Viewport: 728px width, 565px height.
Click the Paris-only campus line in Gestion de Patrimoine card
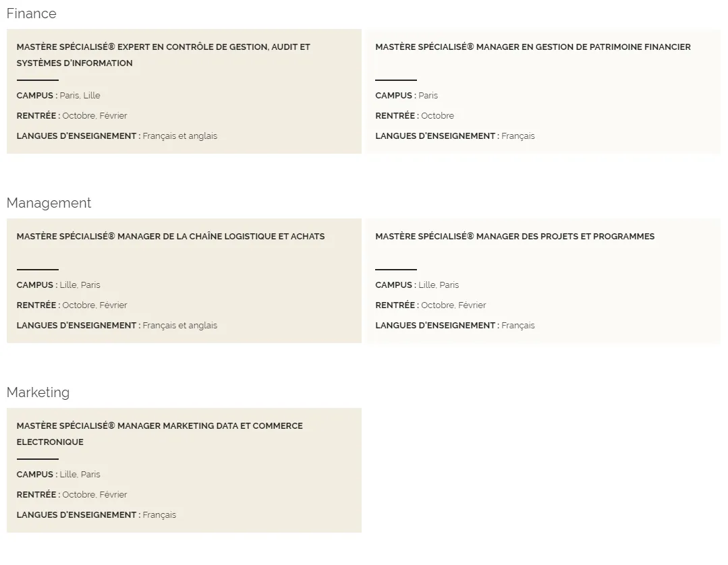(x=406, y=96)
